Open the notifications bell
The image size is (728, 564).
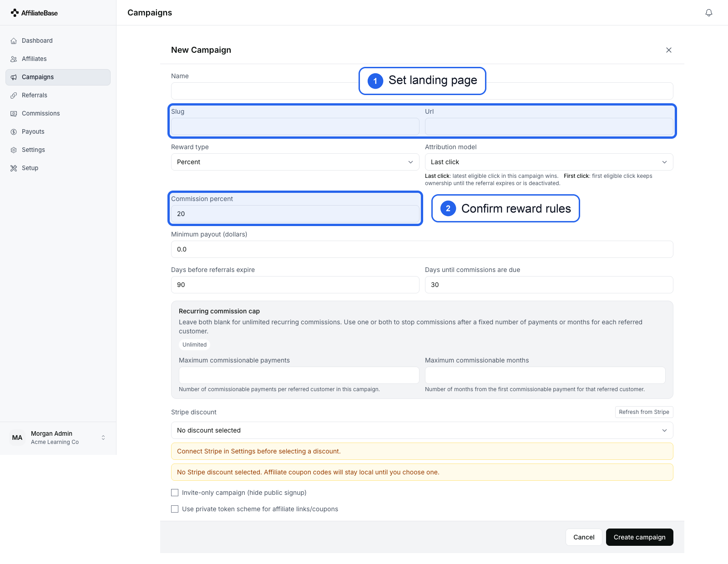(x=709, y=13)
